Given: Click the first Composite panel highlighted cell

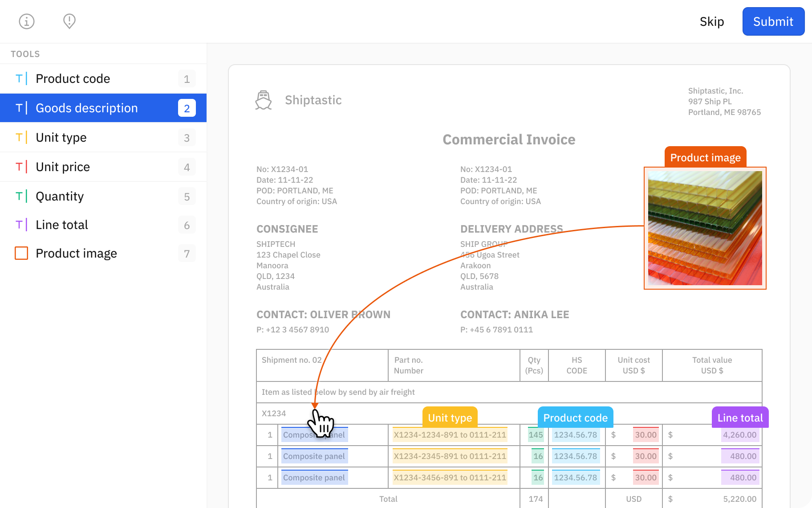Looking at the screenshot, I should tap(314, 434).
